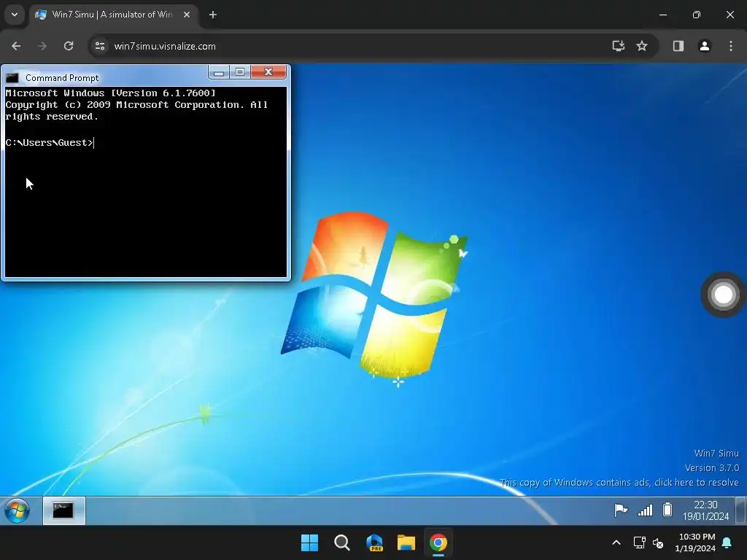The width and height of the screenshot is (747, 560).
Task: Toggle the Chrome side panel
Action: [678, 46]
